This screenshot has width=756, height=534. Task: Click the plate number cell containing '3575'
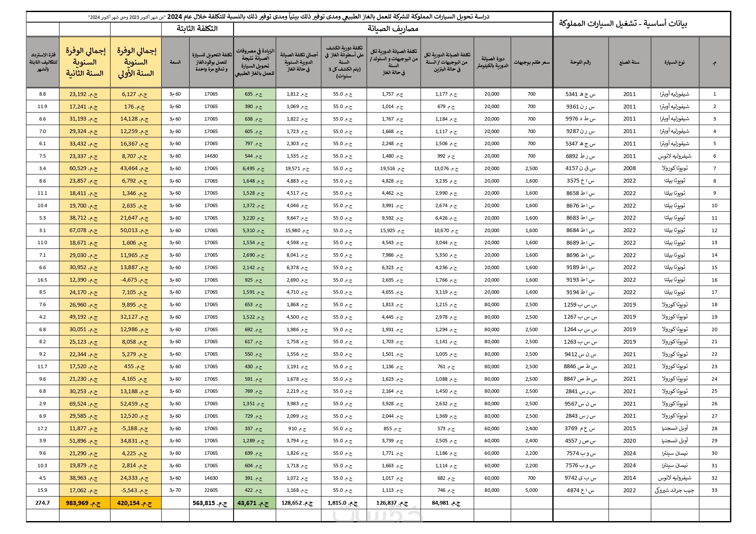tap(580, 181)
